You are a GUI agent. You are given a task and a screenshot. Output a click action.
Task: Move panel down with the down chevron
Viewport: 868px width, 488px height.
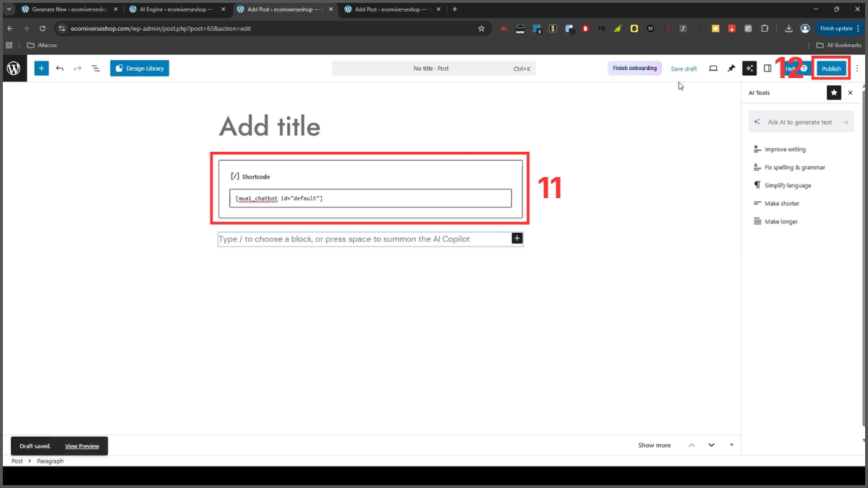pos(711,445)
